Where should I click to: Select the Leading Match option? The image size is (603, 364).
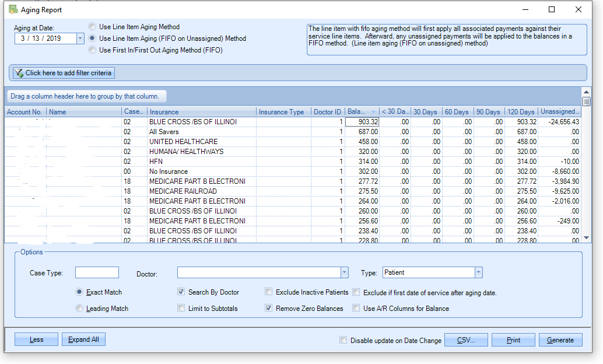point(79,308)
